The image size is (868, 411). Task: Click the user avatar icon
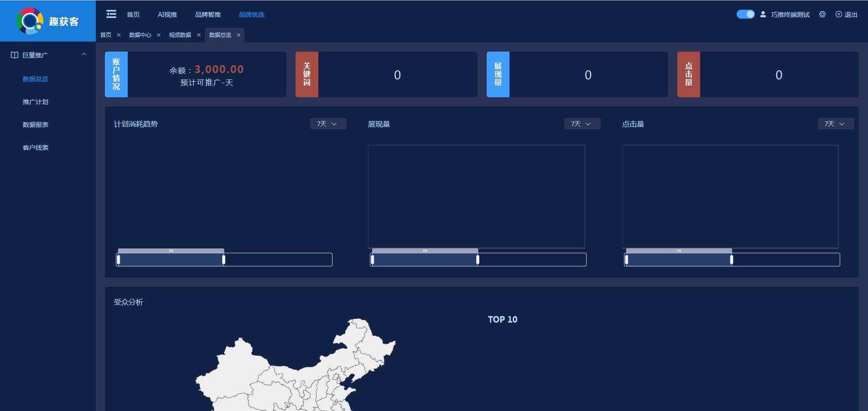coord(763,14)
